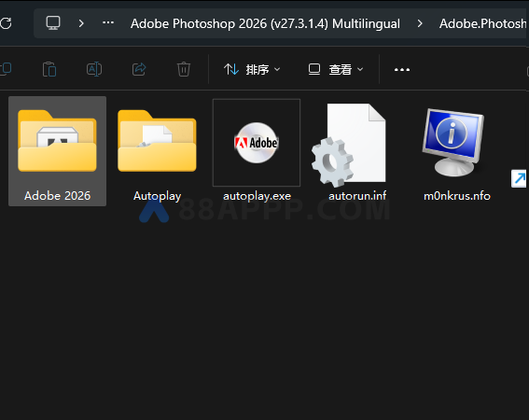This screenshot has width=529, height=420.
Task: Click the Paste toolbar icon
Action: (49, 69)
